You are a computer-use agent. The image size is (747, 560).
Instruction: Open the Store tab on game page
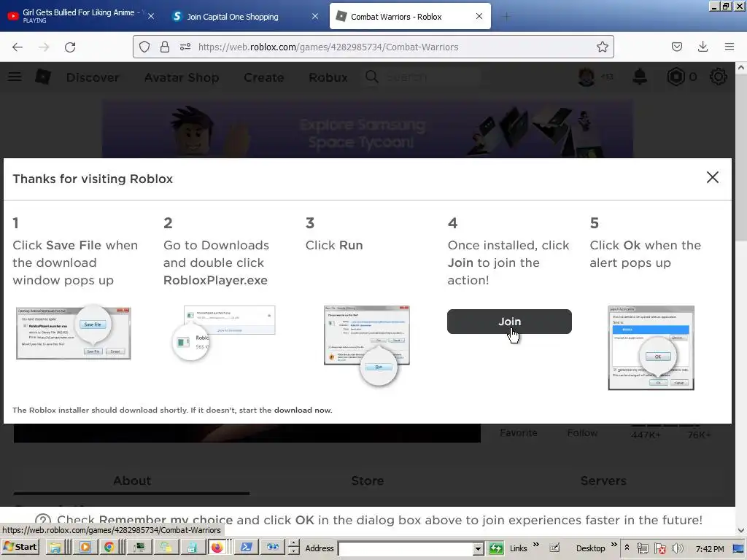pyautogui.click(x=368, y=481)
